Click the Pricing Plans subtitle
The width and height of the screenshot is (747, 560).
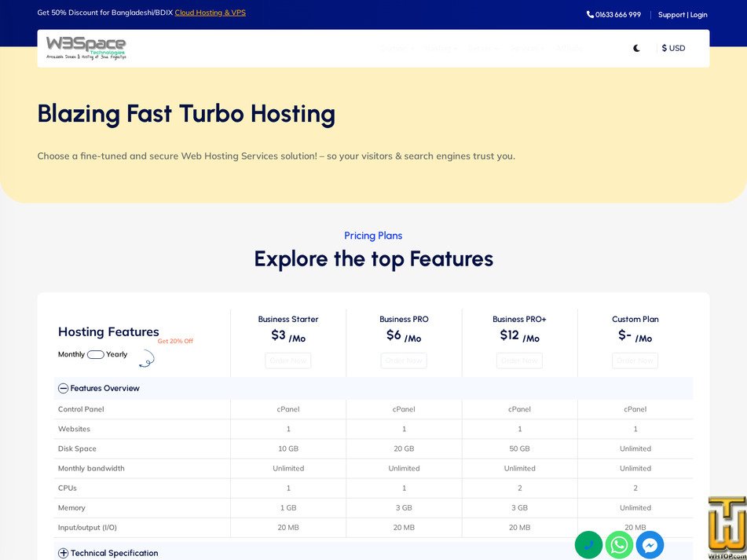(x=373, y=236)
